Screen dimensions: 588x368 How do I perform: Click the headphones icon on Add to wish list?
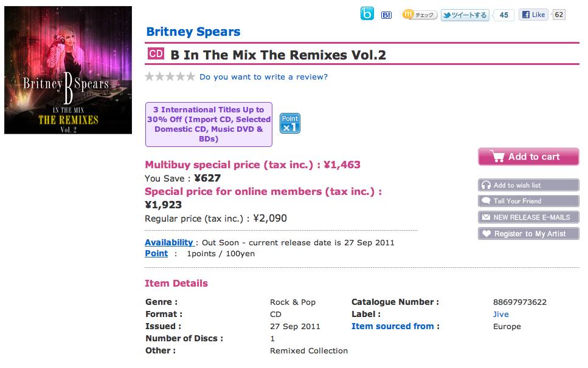click(487, 185)
